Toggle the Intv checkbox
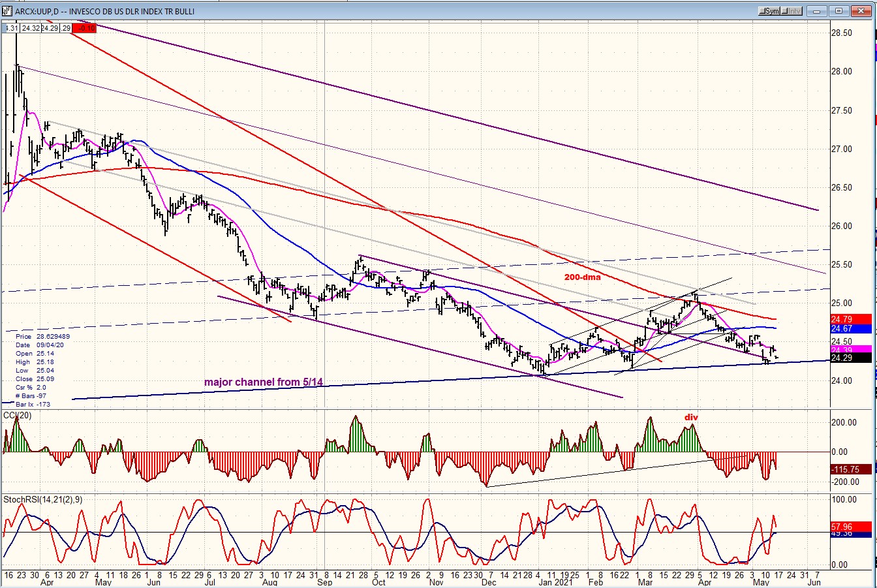 pos(792,11)
